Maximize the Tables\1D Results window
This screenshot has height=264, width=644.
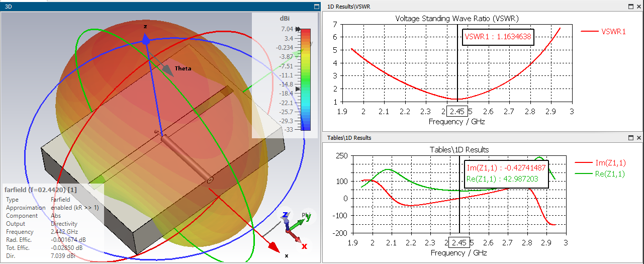coord(631,138)
